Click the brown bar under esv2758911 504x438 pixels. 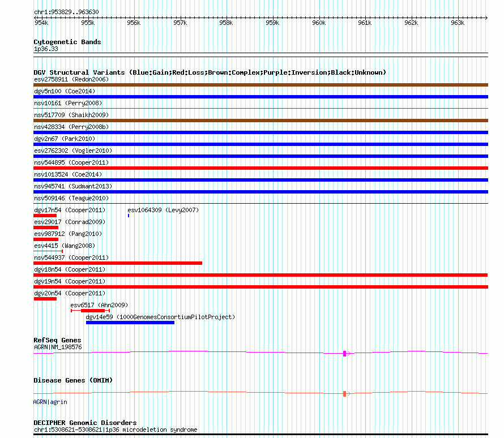coord(260,85)
